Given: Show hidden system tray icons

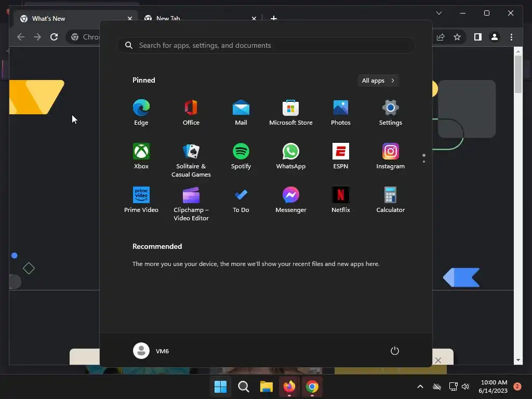Looking at the screenshot, I should 420,387.
